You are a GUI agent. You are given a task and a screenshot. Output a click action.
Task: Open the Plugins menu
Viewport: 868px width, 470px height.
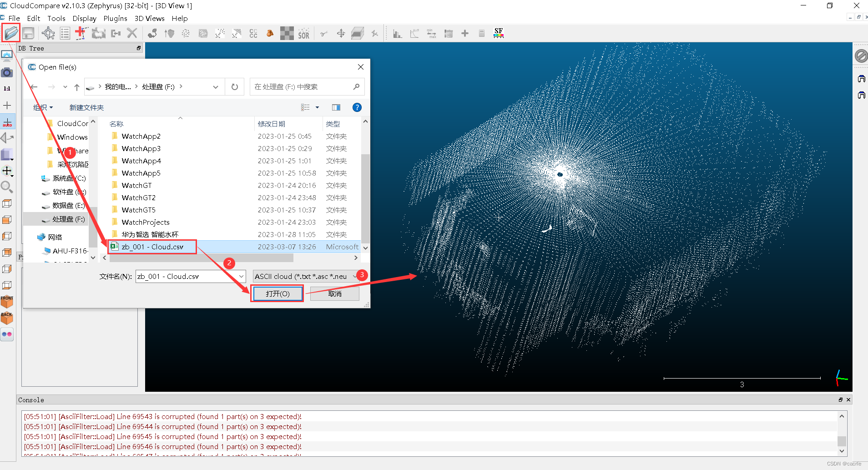[x=116, y=18]
